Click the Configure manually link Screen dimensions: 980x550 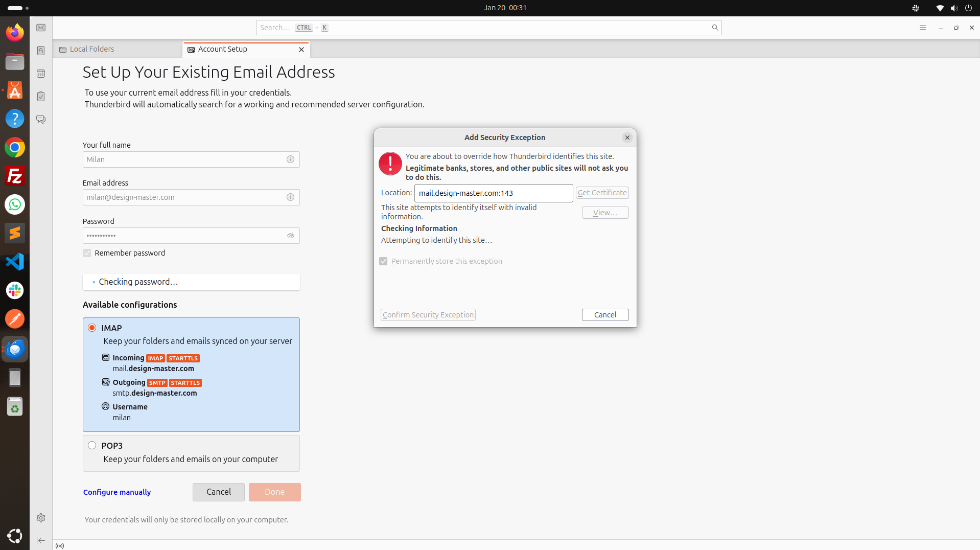pos(117,492)
